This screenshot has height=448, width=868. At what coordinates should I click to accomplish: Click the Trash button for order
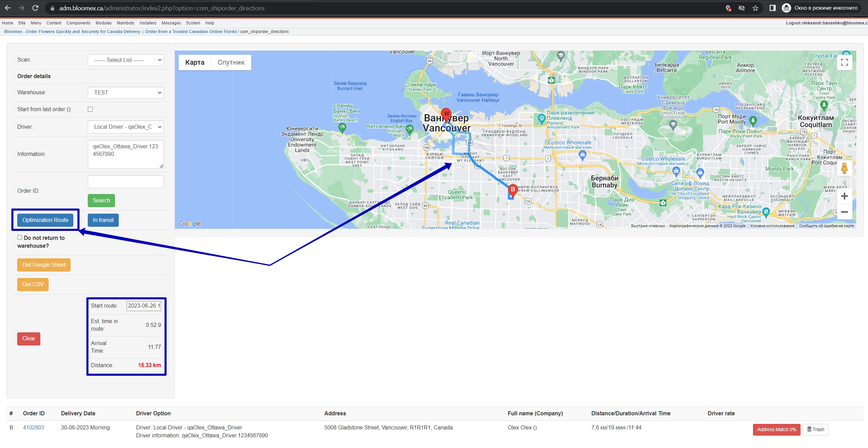tap(815, 429)
